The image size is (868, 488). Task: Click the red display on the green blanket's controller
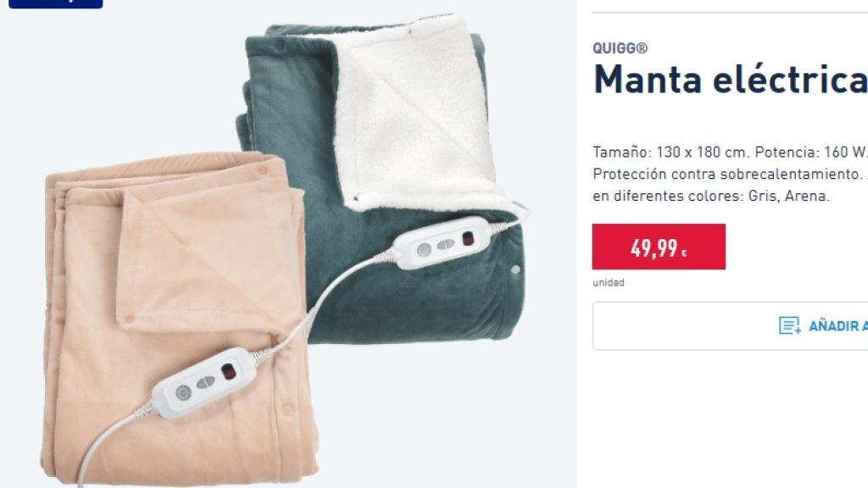point(468,238)
